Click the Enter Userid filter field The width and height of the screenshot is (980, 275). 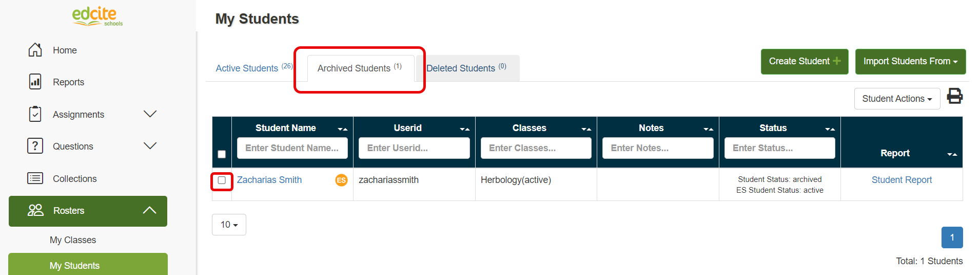tap(414, 148)
